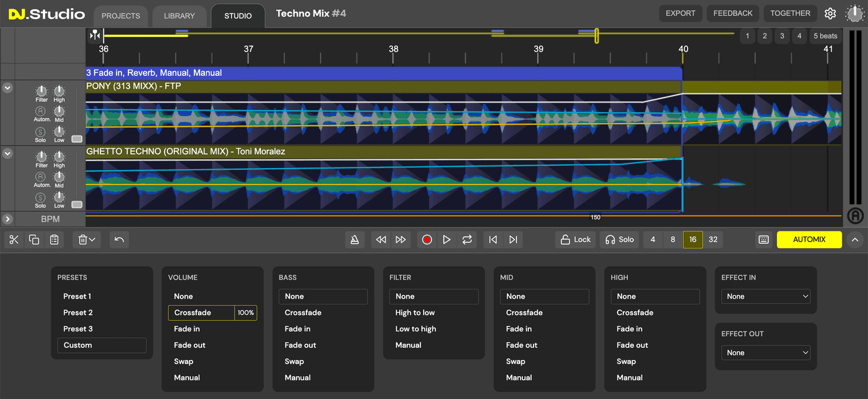Open the trash delete dropdown
The width and height of the screenshot is (868, 399).
86,240
